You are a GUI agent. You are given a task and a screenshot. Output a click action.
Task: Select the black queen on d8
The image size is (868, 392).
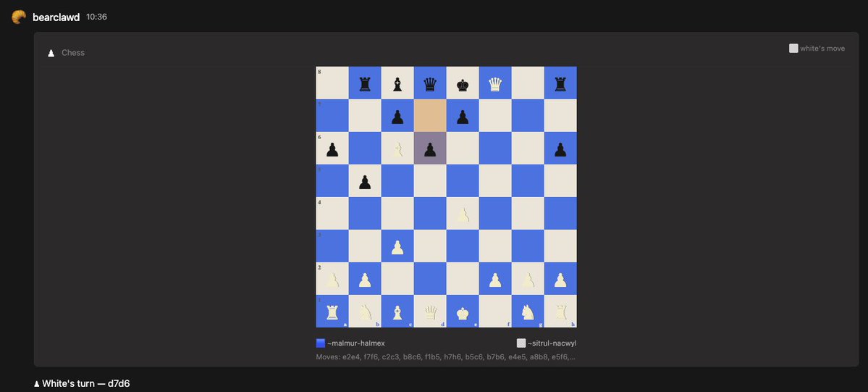430,83
